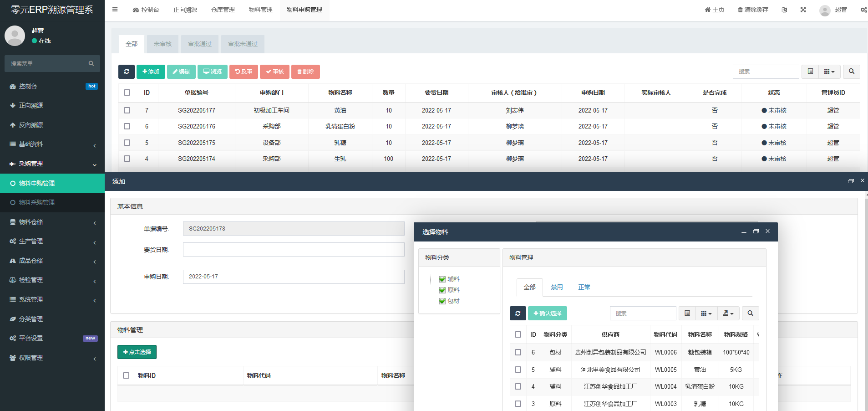Click the refresh icon in material selection dialog

pyautogui.click(x=518, y=313)
